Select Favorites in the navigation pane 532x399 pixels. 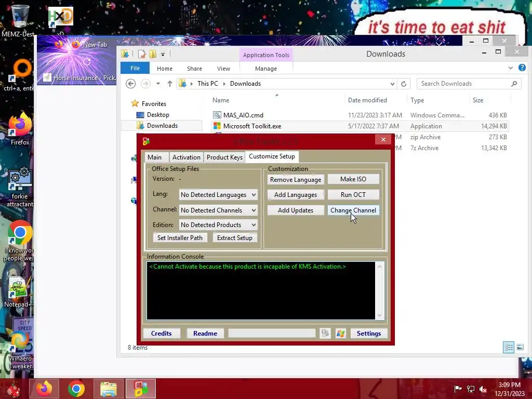tap(154, 104)
